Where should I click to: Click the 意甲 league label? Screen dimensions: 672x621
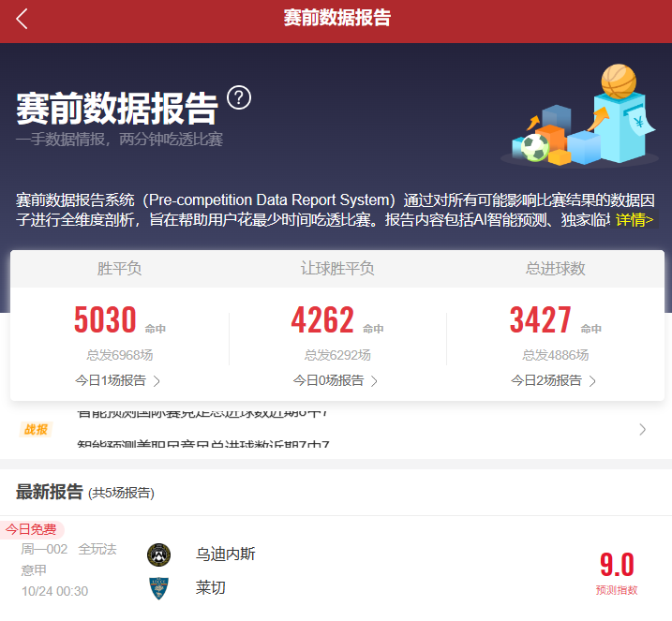tap(34, 570)
